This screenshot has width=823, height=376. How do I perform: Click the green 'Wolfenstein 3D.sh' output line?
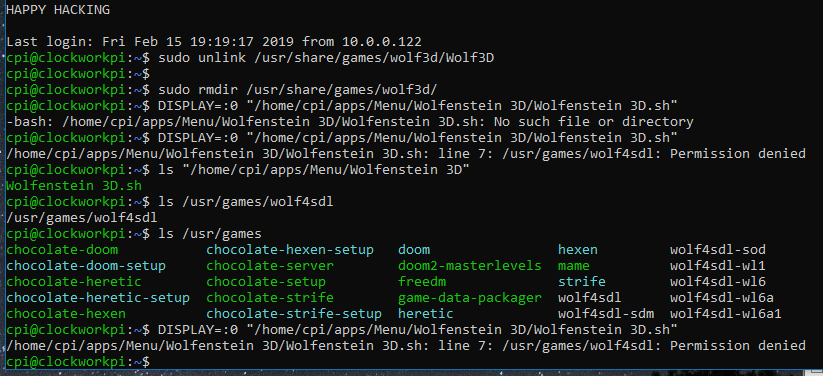pyautogui.click(x=74, y=185)
